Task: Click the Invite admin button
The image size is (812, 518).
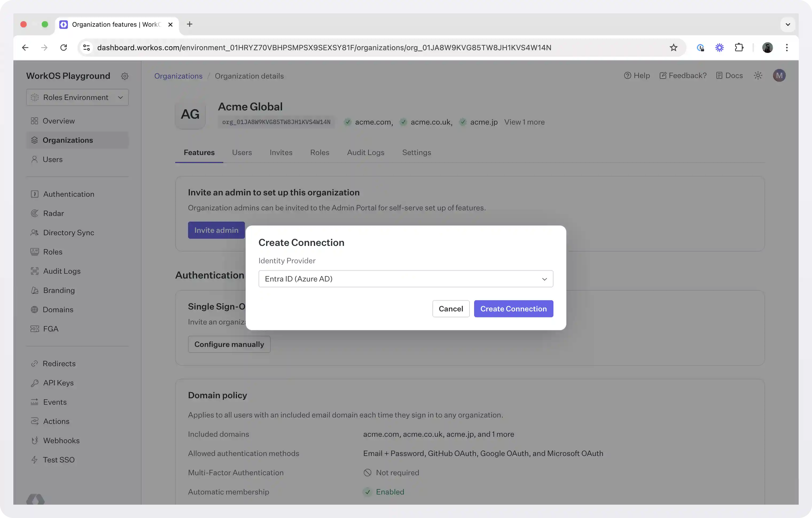Action: (216, 230)
